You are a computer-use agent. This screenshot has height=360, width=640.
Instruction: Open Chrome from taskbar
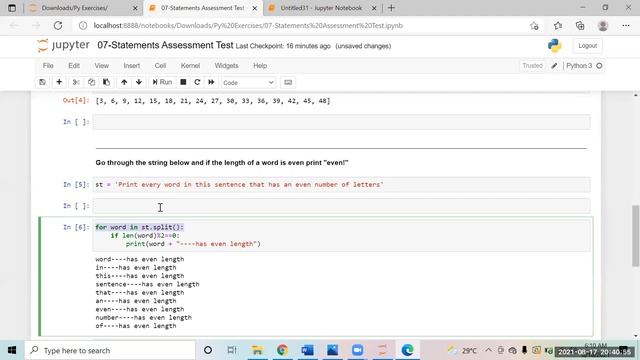point(282,350)
